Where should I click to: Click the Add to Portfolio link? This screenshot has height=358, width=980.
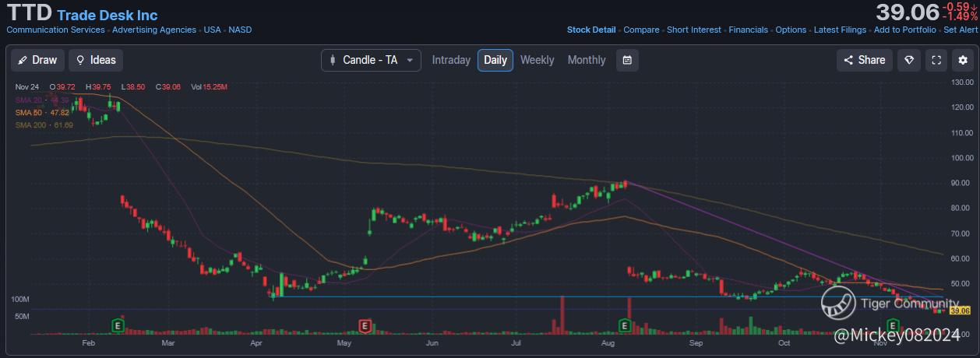904,30
